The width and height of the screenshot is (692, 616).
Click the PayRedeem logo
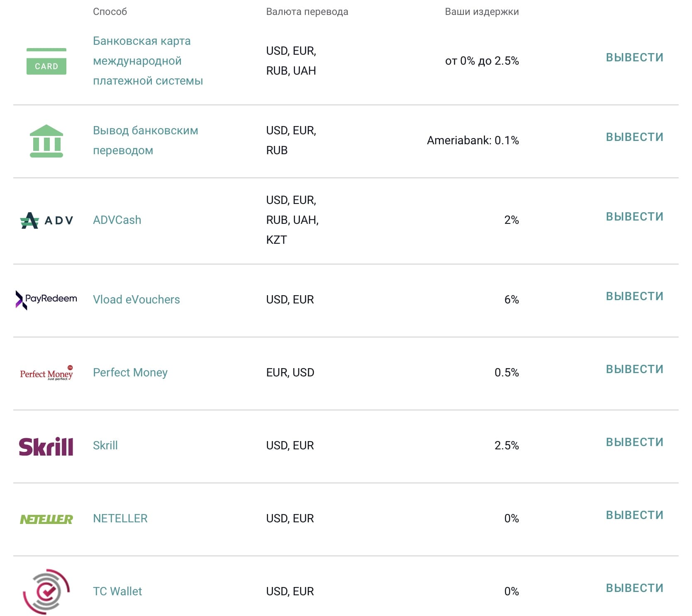click(46, 300)
